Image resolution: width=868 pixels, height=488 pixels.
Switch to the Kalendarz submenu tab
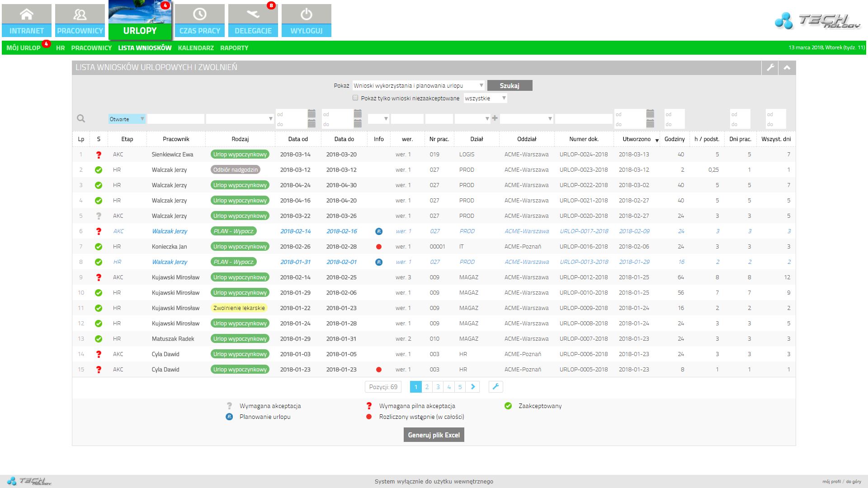tap(196, 48)
